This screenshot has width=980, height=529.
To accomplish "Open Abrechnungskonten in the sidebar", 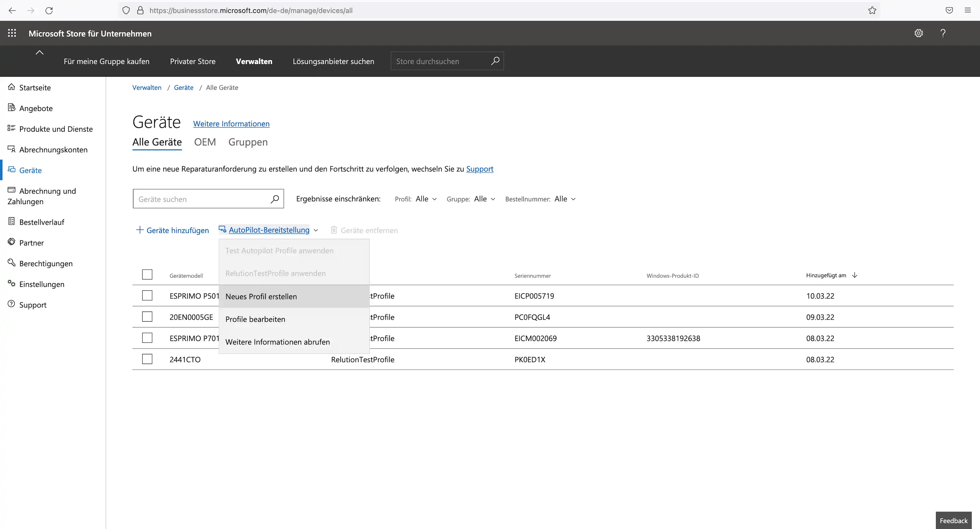I will tap(48, 149).
